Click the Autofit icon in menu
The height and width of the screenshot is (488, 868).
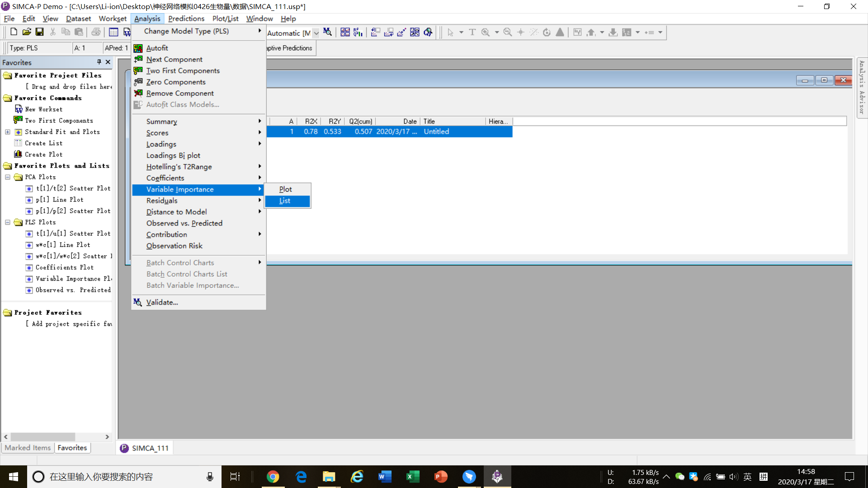point(138,48)
